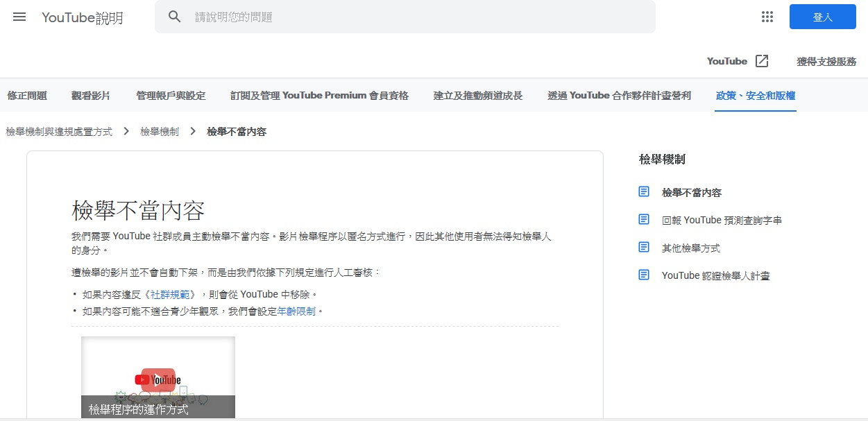Focus the 請說明您的問題 search field
868x421 pixels.
405,17
